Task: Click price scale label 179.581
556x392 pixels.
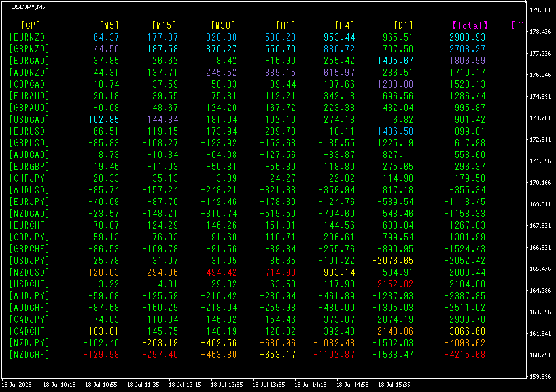Action: coord(540,10)
